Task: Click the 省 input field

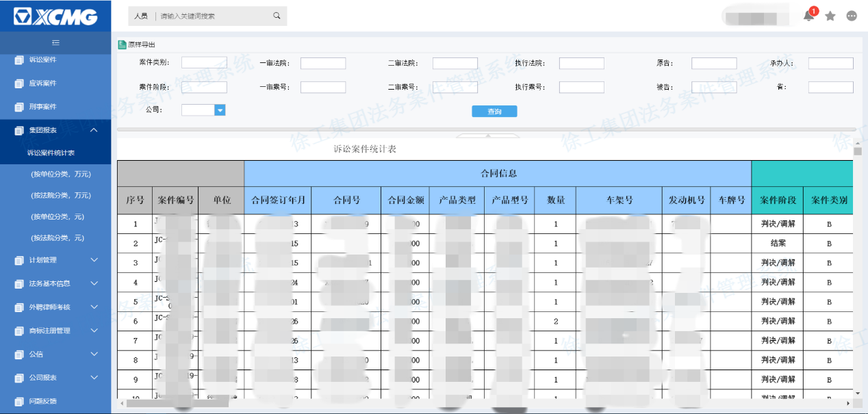Action: pos(831,87)
